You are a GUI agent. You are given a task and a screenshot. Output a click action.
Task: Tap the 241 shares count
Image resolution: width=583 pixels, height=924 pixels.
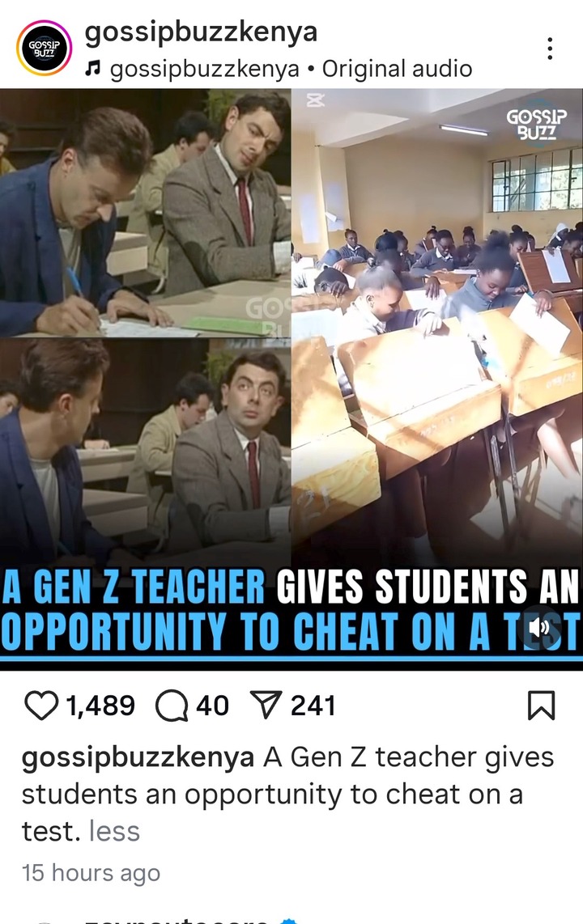point(313,706)
